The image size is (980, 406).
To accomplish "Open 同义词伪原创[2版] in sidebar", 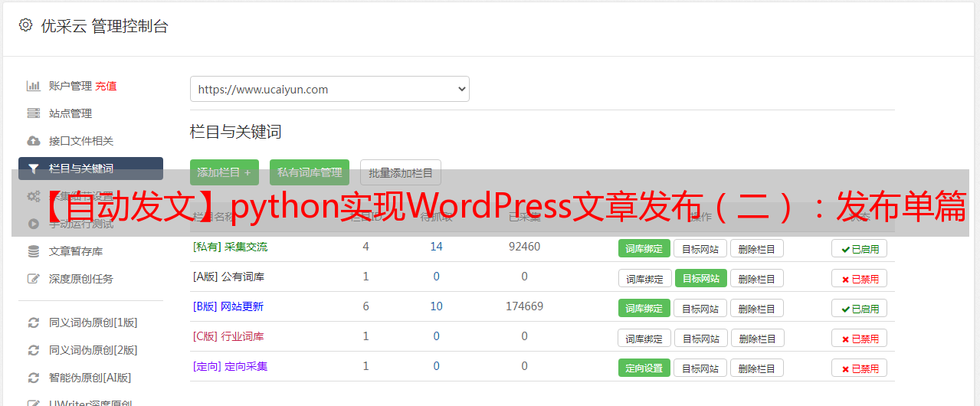I will (x=93, y=350).
